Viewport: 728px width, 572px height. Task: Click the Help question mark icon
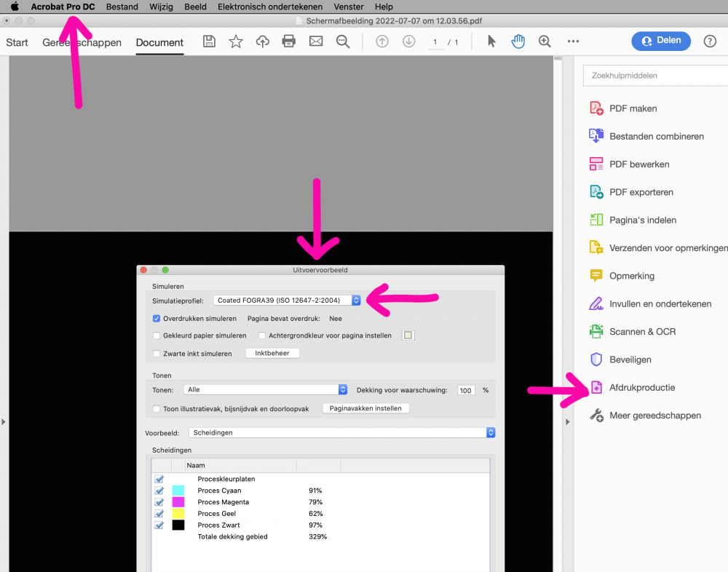click(x=710, y=41)
